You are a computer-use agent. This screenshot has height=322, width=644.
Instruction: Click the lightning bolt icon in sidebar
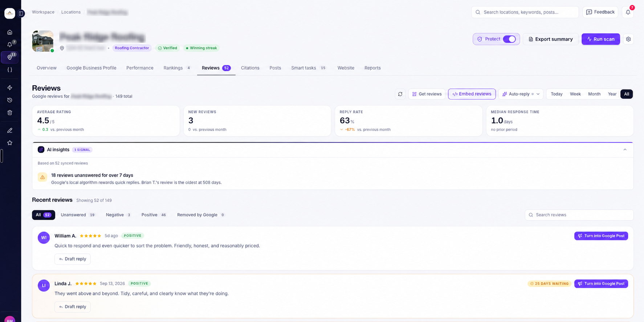click(10, 87)
